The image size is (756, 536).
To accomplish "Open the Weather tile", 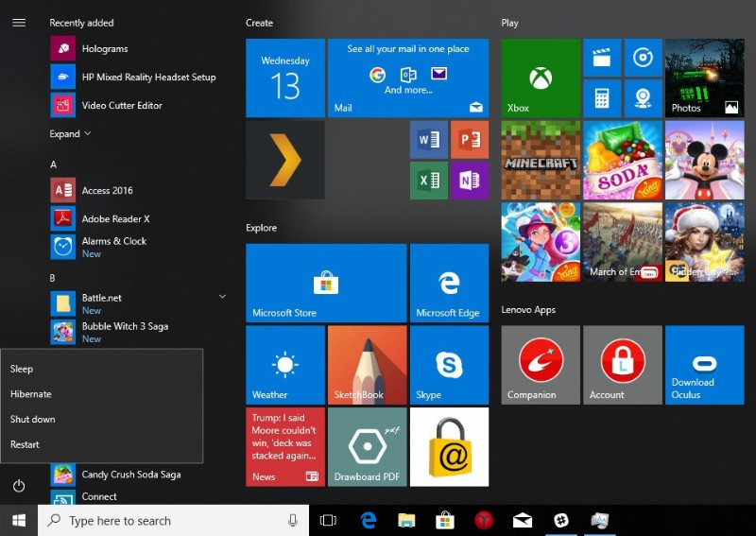I will point(285,365).
